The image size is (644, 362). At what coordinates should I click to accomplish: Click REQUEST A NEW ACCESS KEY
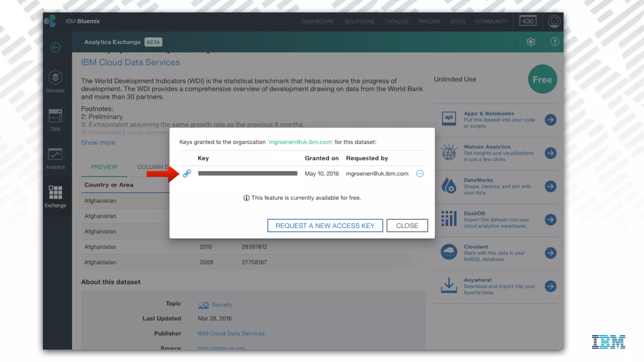325,226
